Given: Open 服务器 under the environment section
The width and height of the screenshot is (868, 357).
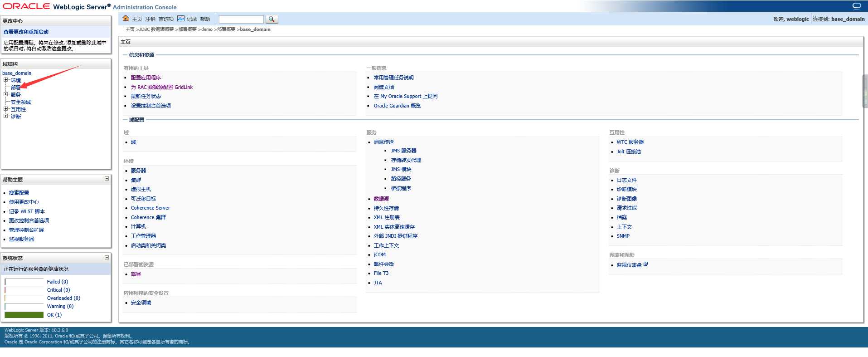Looking at the screenshot, I should tap(138, 171).
